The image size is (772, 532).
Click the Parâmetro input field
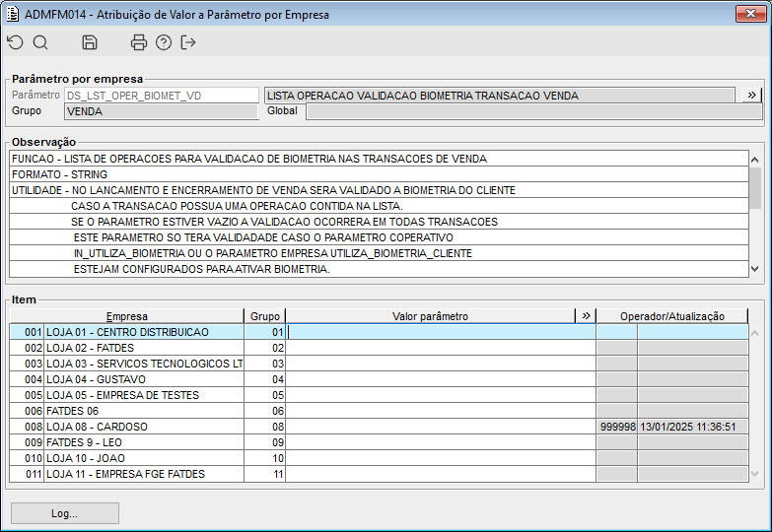(162, 96)
